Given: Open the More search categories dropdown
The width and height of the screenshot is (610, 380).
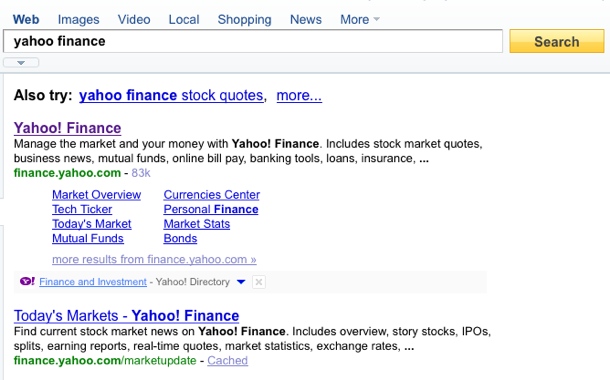Looking at the screenshot, I should coord(359,19).
